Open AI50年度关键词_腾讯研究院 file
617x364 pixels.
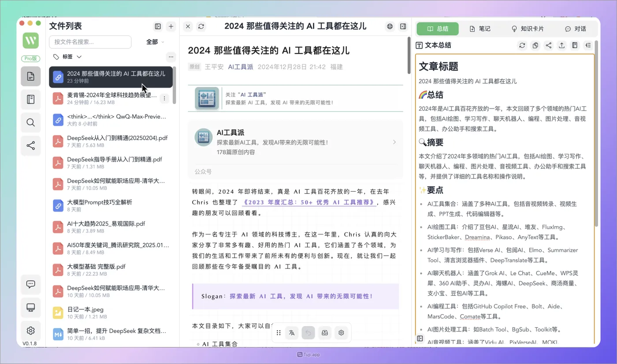tap(111, 249)
